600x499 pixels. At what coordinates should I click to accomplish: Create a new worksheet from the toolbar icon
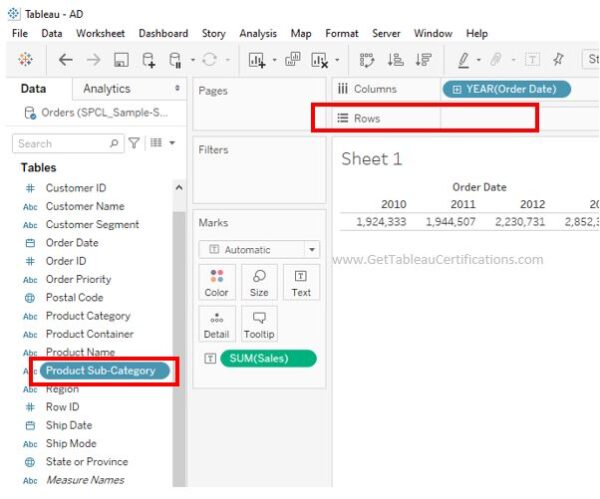257,60
